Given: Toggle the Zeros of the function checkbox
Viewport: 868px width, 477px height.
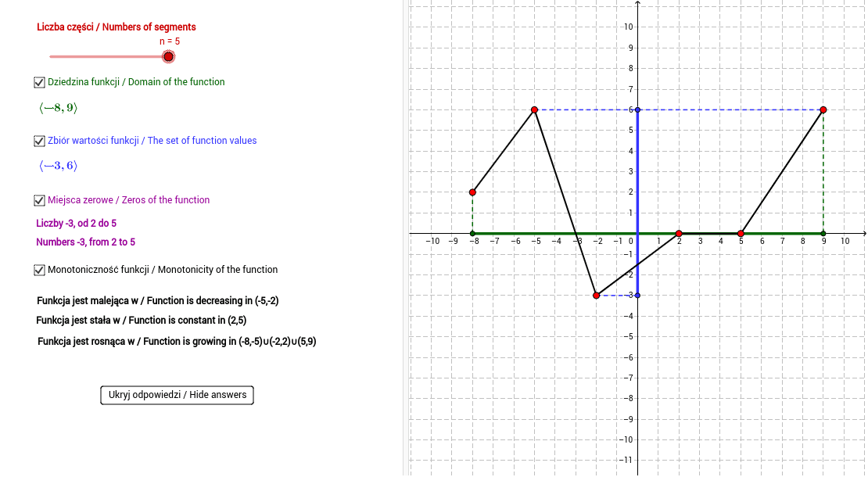Looking at the screenshot, I should pyautogui.click(x=39, y=200).
